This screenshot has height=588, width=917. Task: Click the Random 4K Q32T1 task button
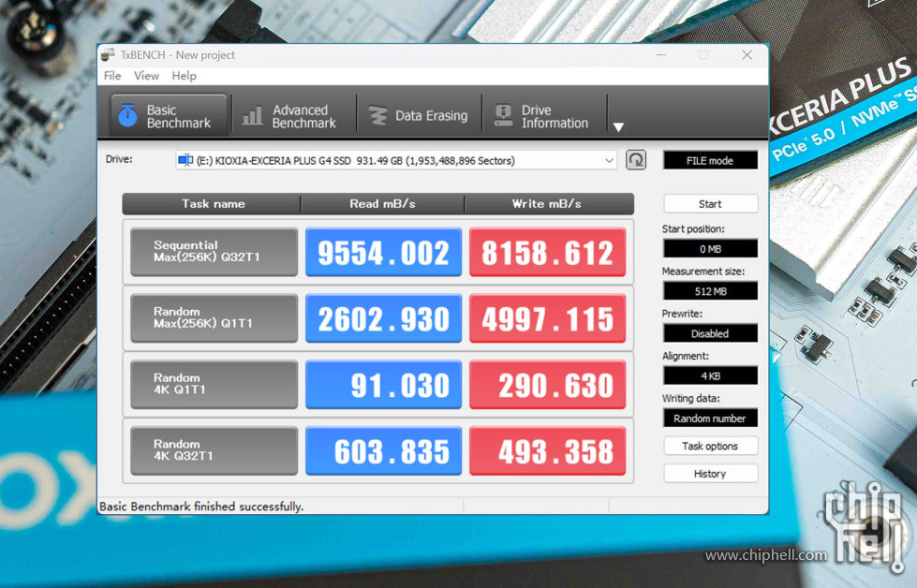point(214,450)
